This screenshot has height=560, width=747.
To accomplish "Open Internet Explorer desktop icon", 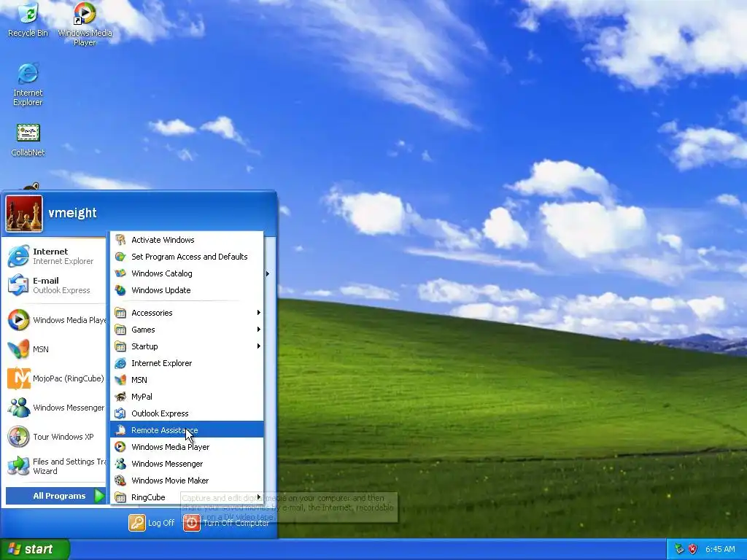I will [x=28, y=84].
